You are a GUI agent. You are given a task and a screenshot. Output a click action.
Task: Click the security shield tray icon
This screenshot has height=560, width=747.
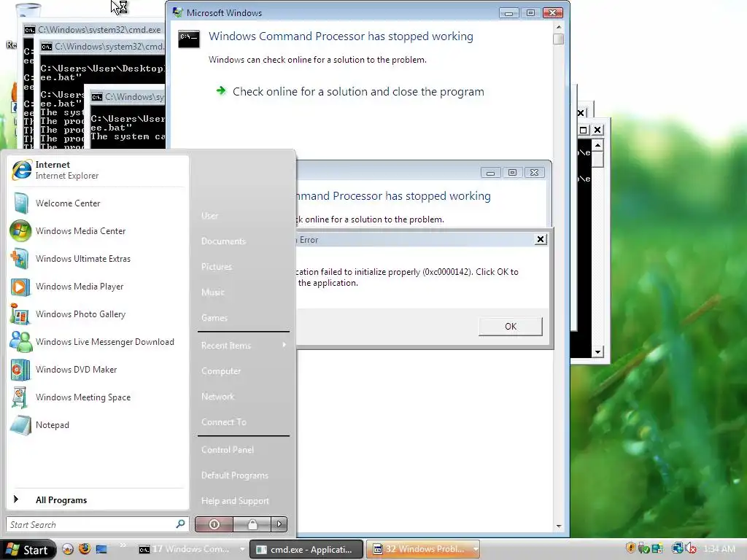(630, 548)
